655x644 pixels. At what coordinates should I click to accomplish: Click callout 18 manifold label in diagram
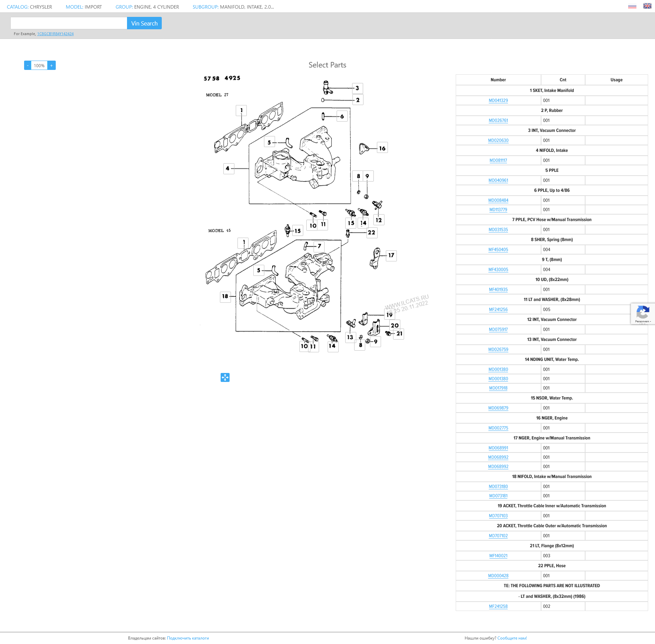coord(225,296)
